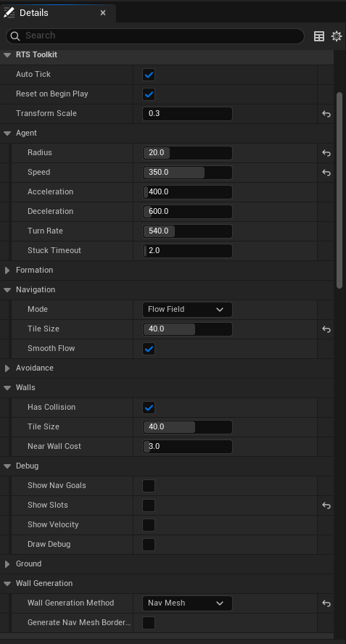Image resolution: width=346 pixels, height=644 pixels.
Task: Reset Transform Scale to default
Action: (x=326, y=114)
